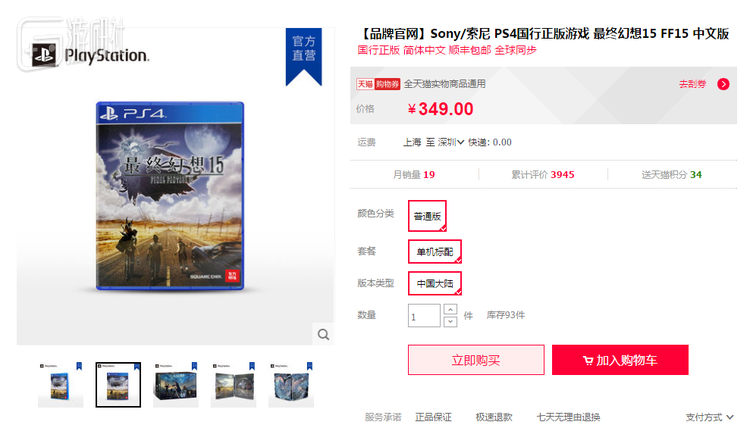Click the quantity down arrow

(450, 321)
